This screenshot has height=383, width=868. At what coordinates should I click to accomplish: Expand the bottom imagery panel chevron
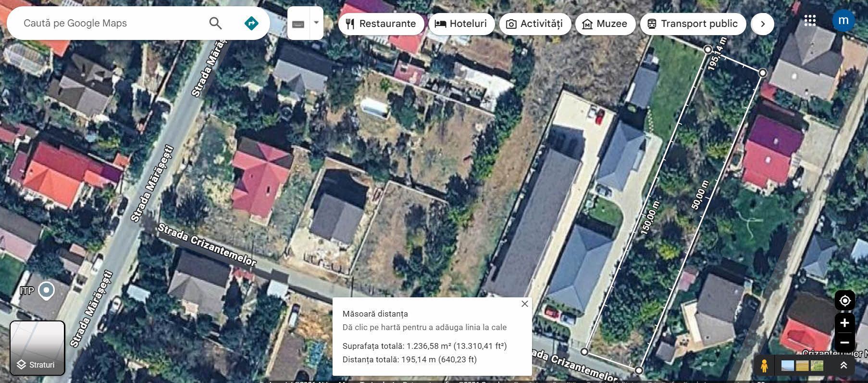tap(843, 366)
